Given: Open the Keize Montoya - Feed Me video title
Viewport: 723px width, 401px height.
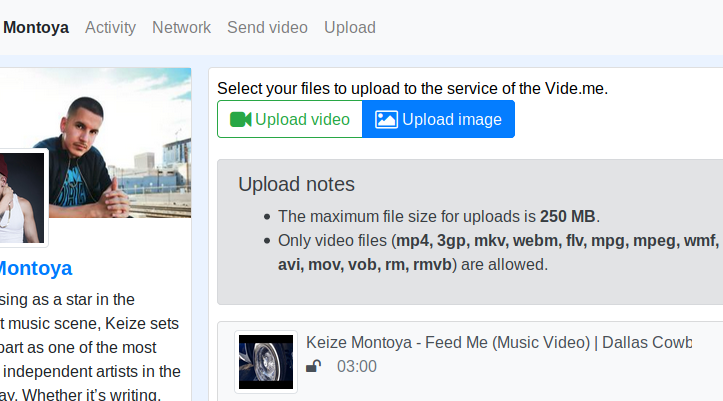Looking at the screenshot, I should (x=499, y=342).
